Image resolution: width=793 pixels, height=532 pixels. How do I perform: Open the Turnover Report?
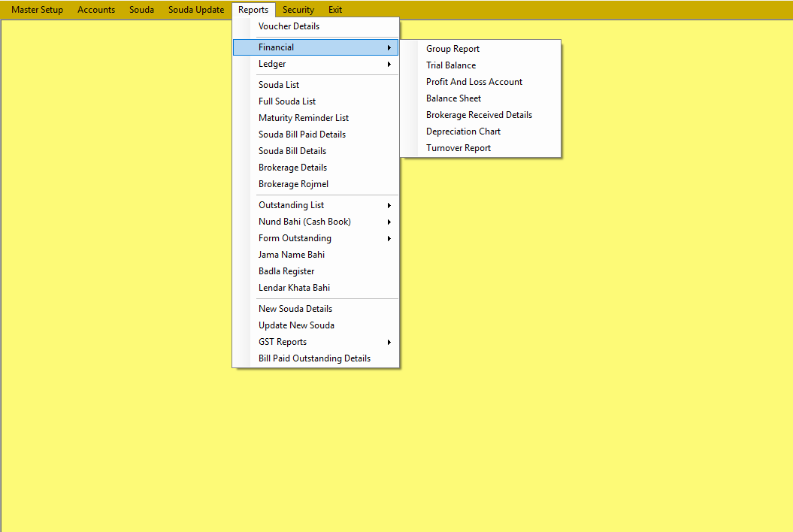tap(480, 148)
